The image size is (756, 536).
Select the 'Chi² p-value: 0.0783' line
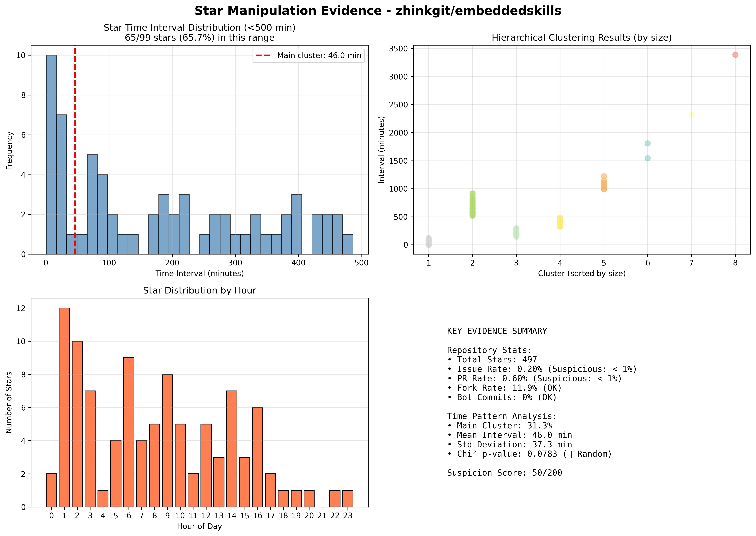[529, 454]
